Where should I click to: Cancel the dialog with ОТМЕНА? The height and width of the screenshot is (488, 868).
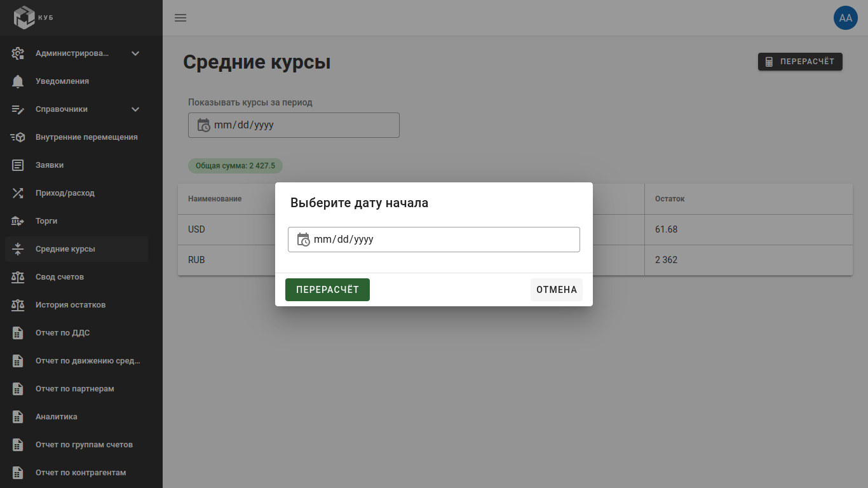(557, 290)
